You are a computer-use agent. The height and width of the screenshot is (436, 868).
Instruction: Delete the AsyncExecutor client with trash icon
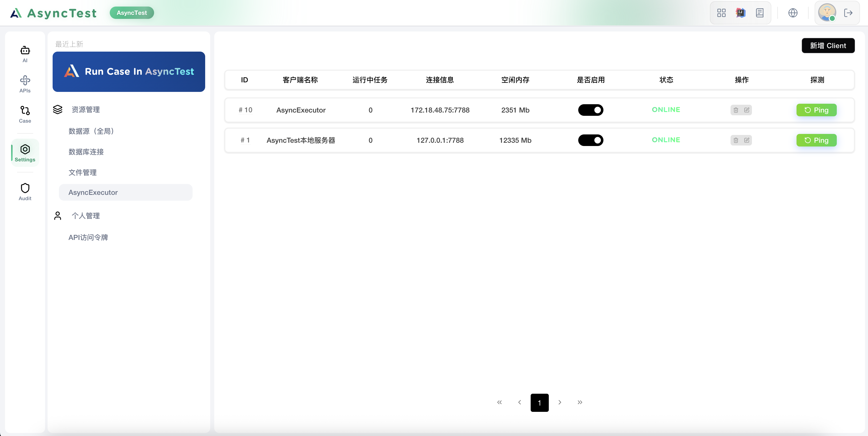(x=736, y=110)
